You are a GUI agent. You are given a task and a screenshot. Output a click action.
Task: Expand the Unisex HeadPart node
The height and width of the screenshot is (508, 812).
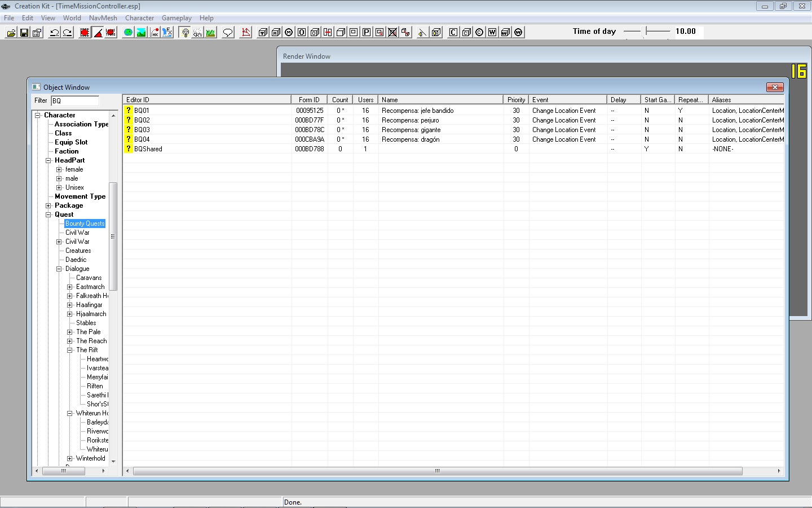pyautogui.click(x=59, y=187)
